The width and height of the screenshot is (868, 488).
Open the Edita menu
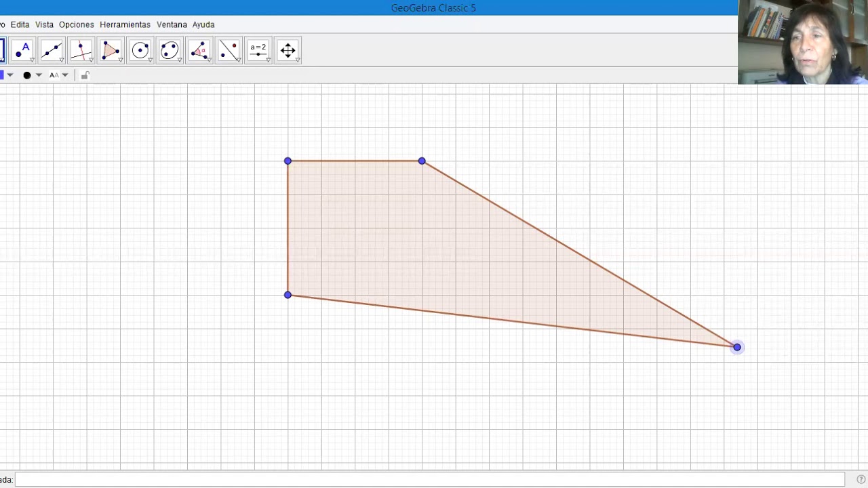[20, 24]
